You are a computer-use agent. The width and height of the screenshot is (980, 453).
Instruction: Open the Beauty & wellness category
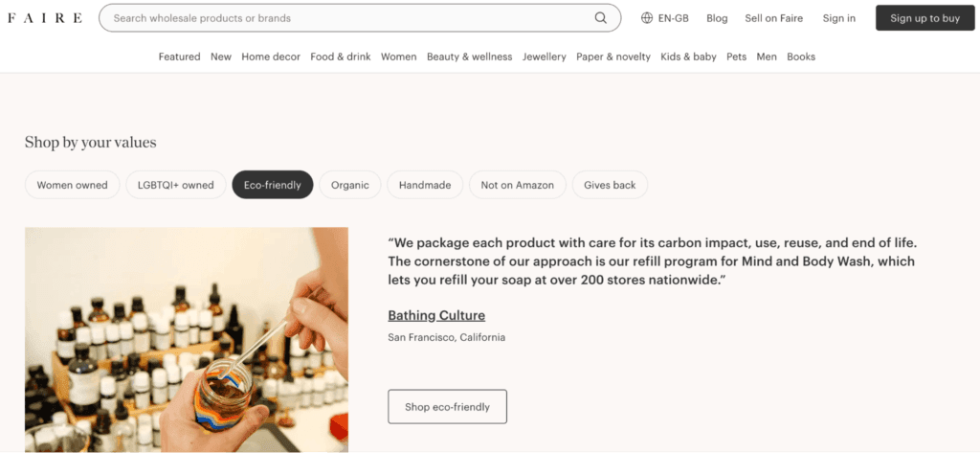click(469, 57)
